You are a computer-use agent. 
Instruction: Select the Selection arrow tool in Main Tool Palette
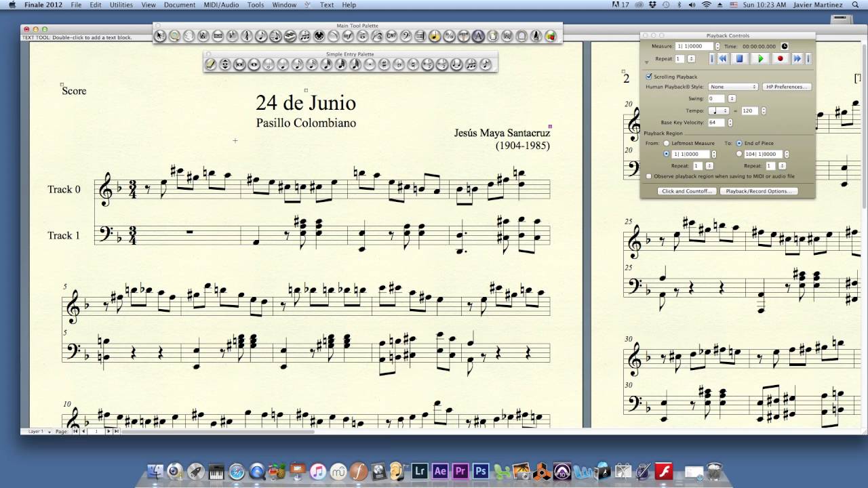click(160, 36)
